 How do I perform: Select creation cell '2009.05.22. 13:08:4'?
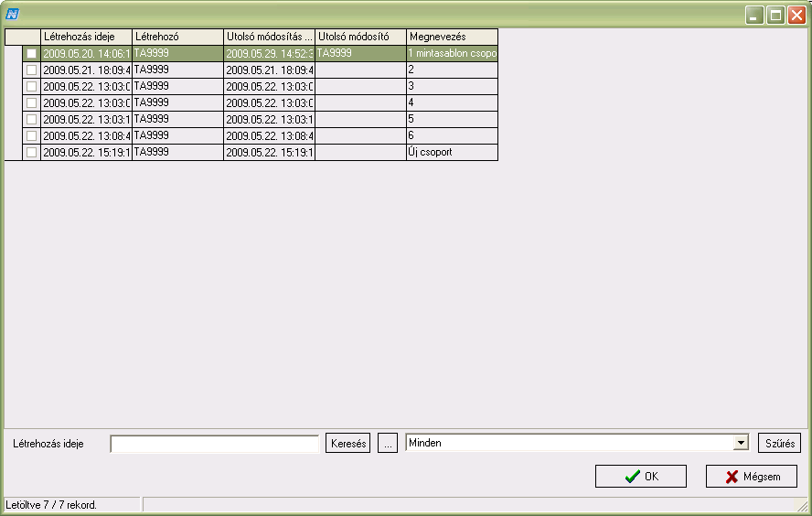[x=86, y=135]
